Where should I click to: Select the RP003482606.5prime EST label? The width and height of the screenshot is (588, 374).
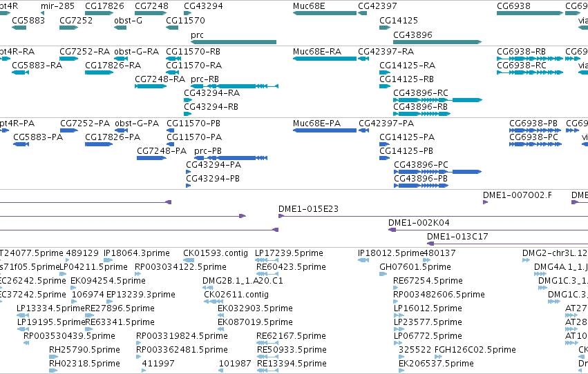pos(439,295)
